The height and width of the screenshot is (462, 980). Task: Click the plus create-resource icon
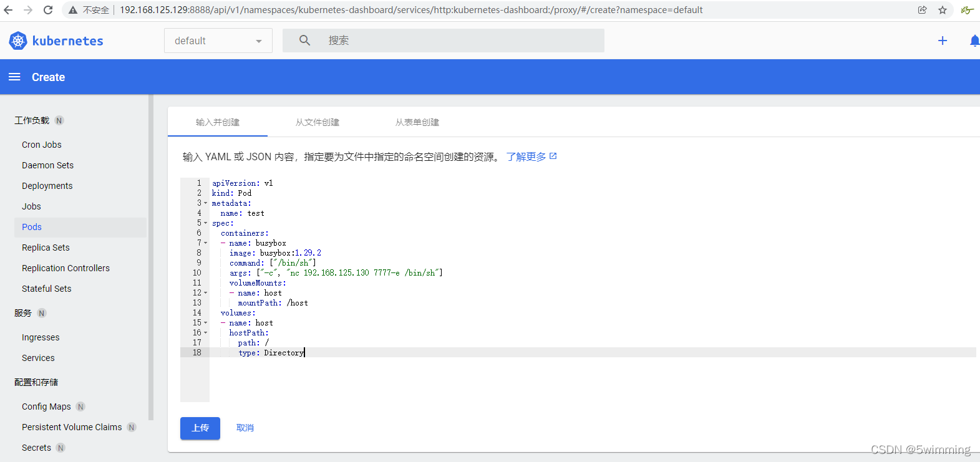(x=943, y=41)
